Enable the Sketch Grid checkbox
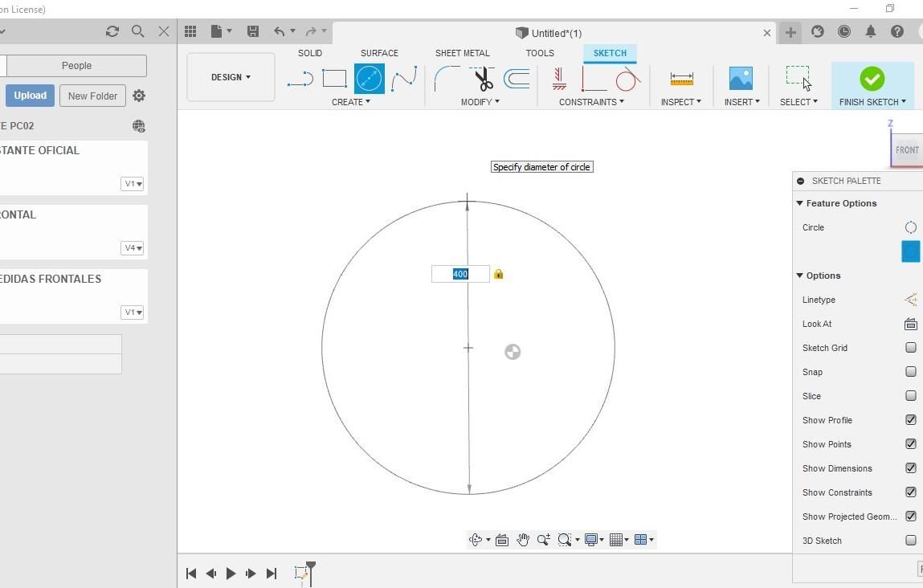The width and height of the screenshot is (923, 588). point(911,348)
